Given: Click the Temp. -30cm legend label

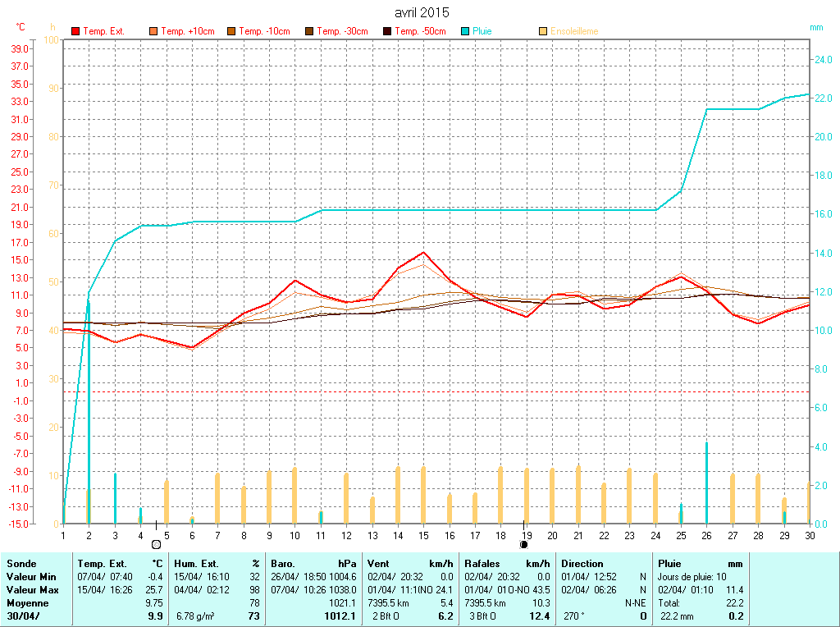Looking at the screenshot, I should (343, 31).
